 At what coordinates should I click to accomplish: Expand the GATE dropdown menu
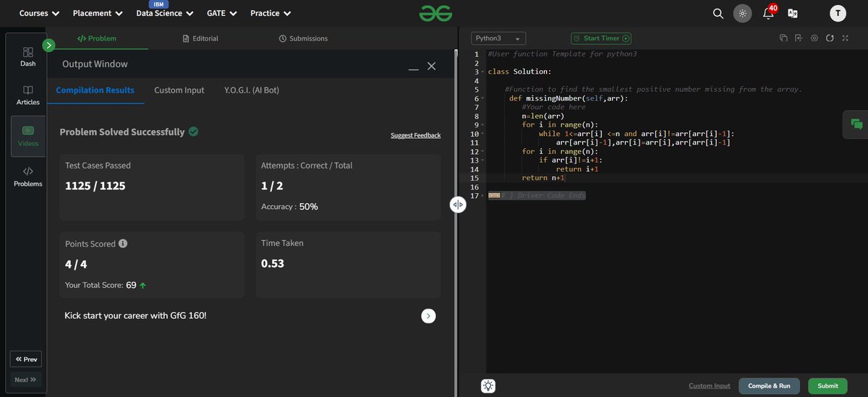coord(222,13)
